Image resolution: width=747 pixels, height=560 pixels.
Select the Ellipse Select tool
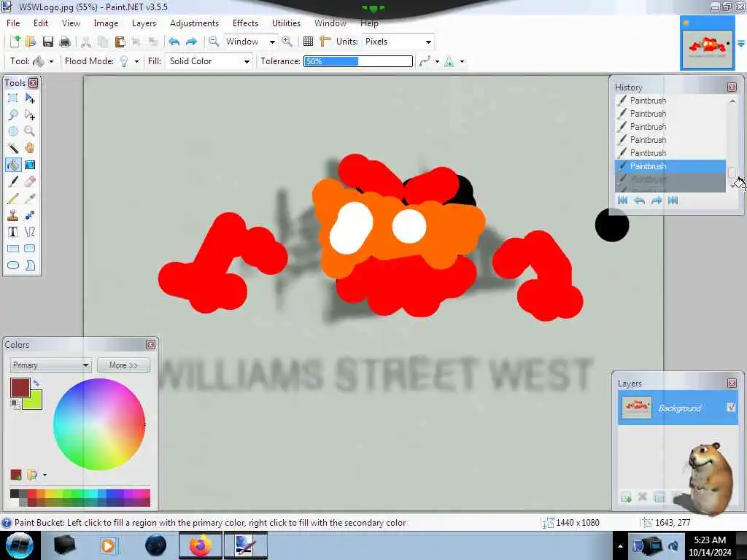click(x=13, y=131)
